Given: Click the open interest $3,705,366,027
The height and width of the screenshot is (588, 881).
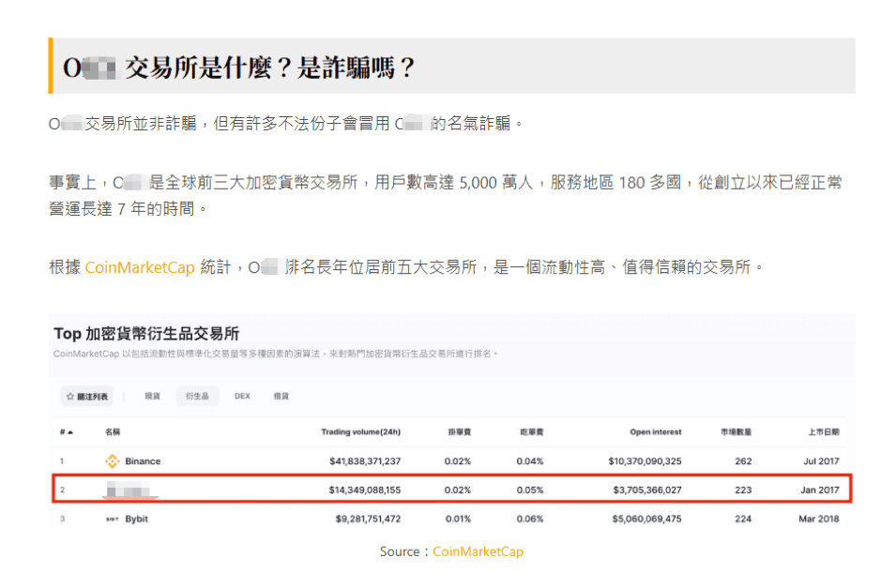Looking at the screenshot, I should 647,490.
